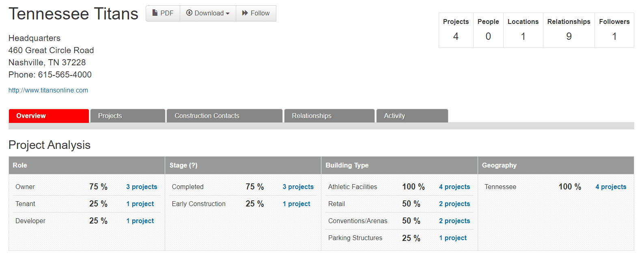This screenshot has height=258, width=644.
Task: Click the Building Type column header
Action: coord(399,165)
